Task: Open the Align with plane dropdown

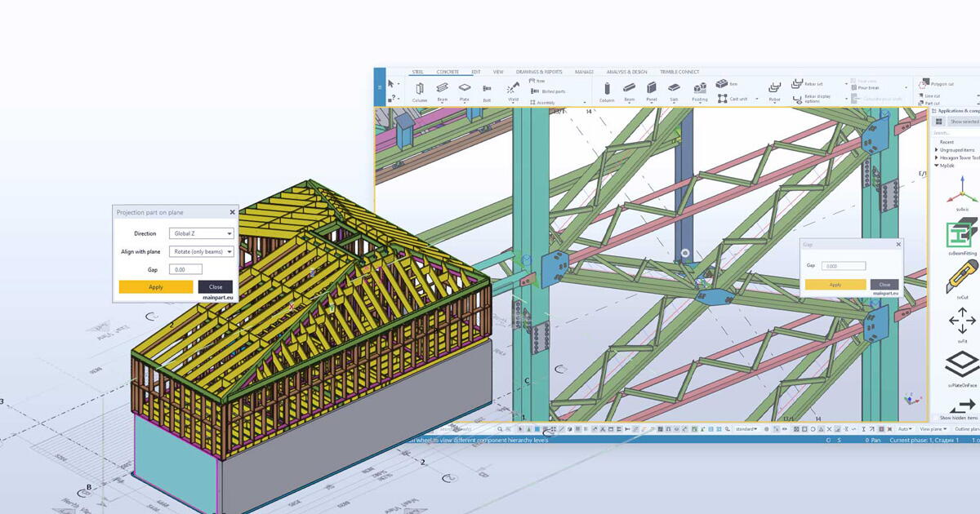Action: click(x=201, y=252)
